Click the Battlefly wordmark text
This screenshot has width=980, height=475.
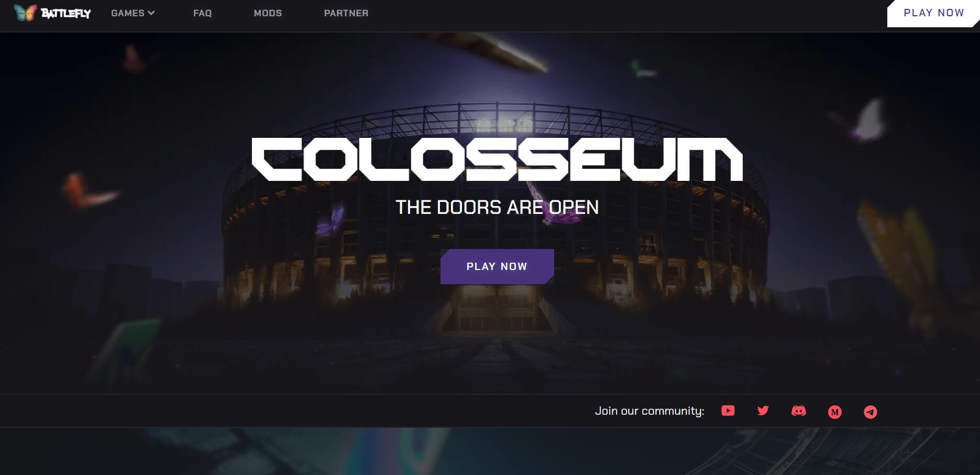coord(66,14)
